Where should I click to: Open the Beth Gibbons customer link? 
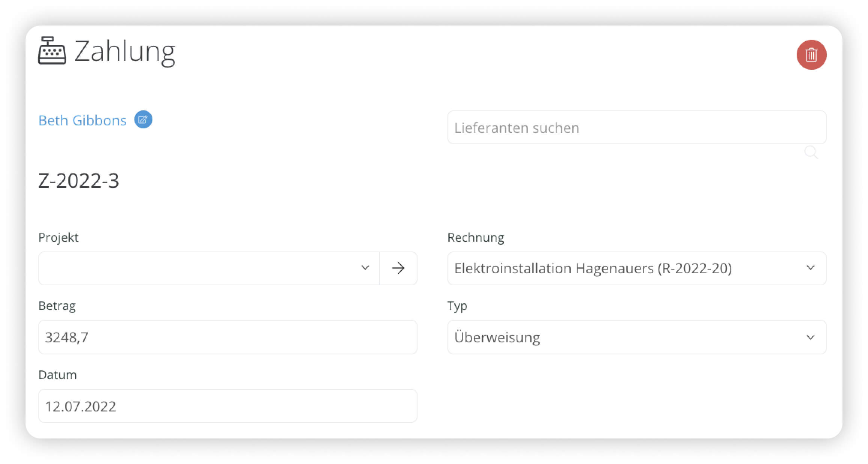[82, 121]
